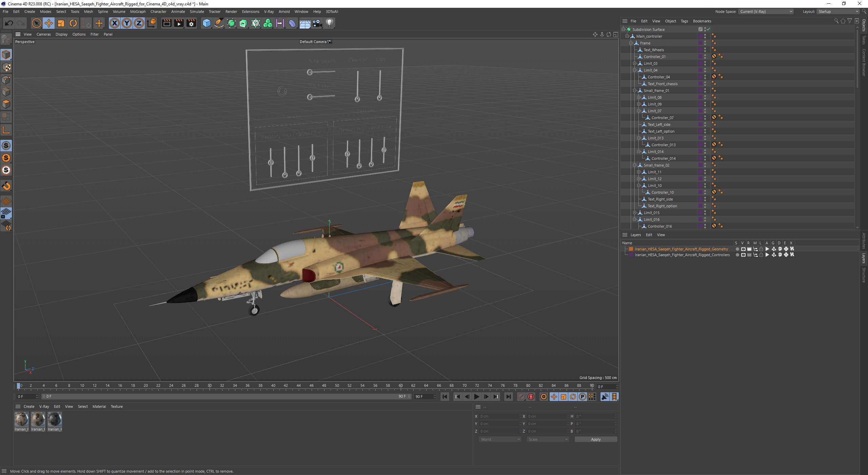The width and height of the screenshot is (868, 475).
Task: Collapse the Small_frame_01 node
Action: coord(635,91)
